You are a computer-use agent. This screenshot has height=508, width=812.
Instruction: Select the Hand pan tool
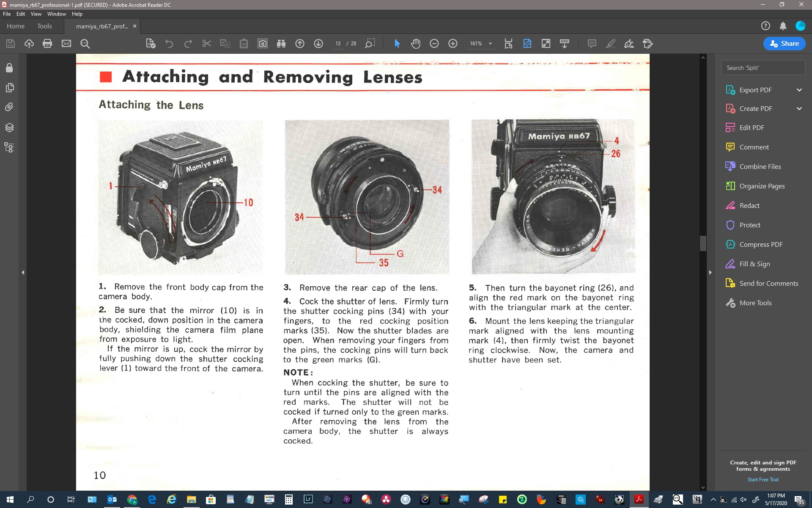[416, 44]
